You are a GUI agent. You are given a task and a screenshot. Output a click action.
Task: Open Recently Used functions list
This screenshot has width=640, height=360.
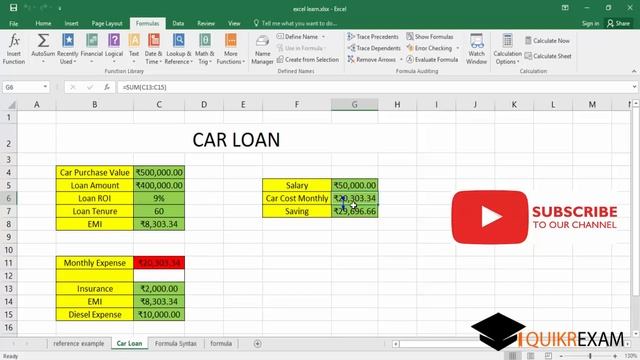pos(67,49)
